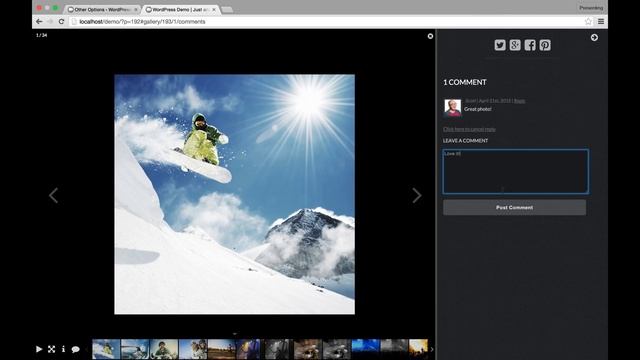
Task: Click the 'Great photo!' comment text
Action: click(478, 109)
